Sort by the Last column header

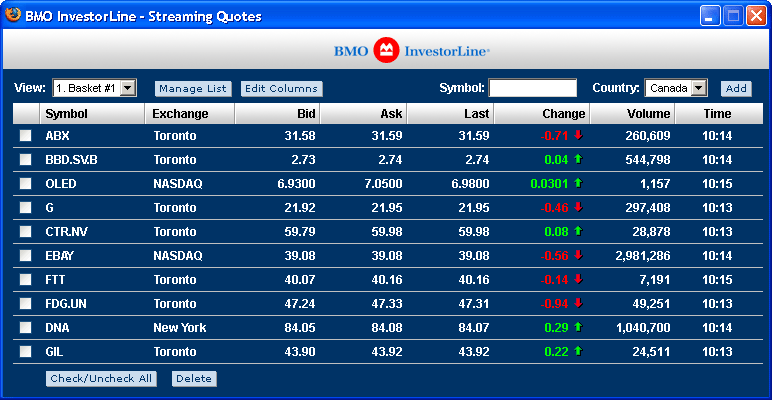(x=450, y=114)
